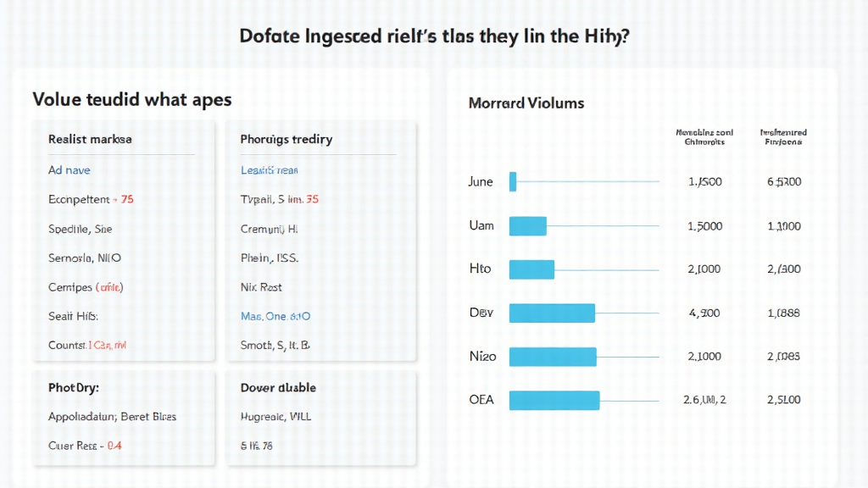Open the "Dover dluable" section header

278,387
